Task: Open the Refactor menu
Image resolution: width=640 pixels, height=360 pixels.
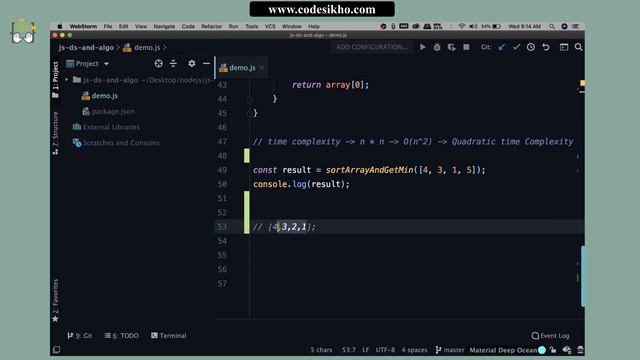Action: 211,26
